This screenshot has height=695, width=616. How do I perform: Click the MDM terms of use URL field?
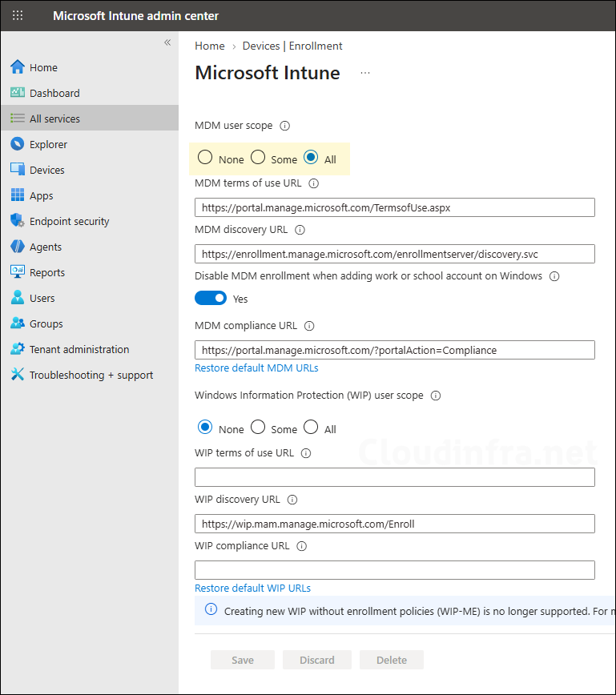pyautogui.click(x=395, y=207)
